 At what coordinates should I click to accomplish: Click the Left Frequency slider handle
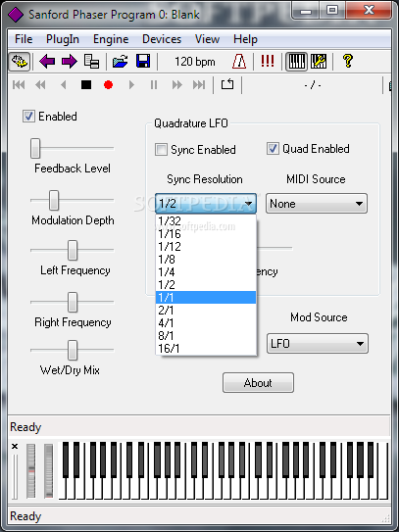73,250
